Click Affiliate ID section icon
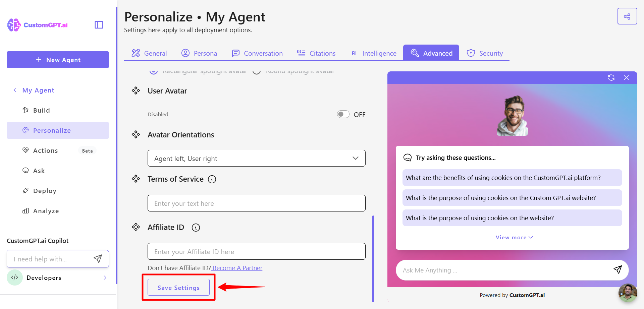The width and height of the screenshot is (644, 309). coord(136,227)
